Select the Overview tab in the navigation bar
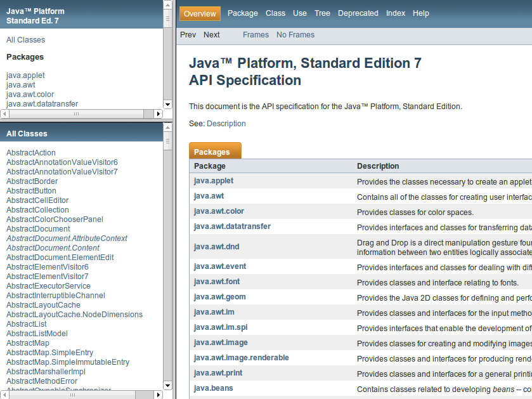Screen dimensions: 532x399 [x=200, y=13]
